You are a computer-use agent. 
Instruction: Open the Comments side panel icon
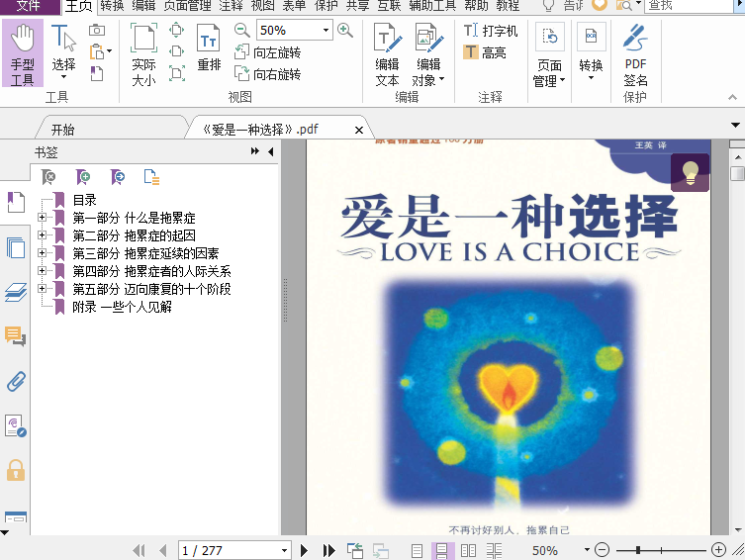tap(16, 336)
